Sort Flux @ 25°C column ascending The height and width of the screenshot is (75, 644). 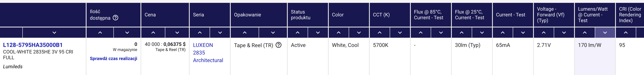pyautogui.click(x=461, y=33)
